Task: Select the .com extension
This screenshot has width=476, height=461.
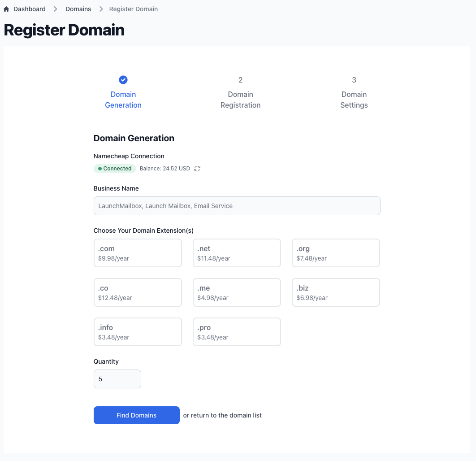Action: 138,253
